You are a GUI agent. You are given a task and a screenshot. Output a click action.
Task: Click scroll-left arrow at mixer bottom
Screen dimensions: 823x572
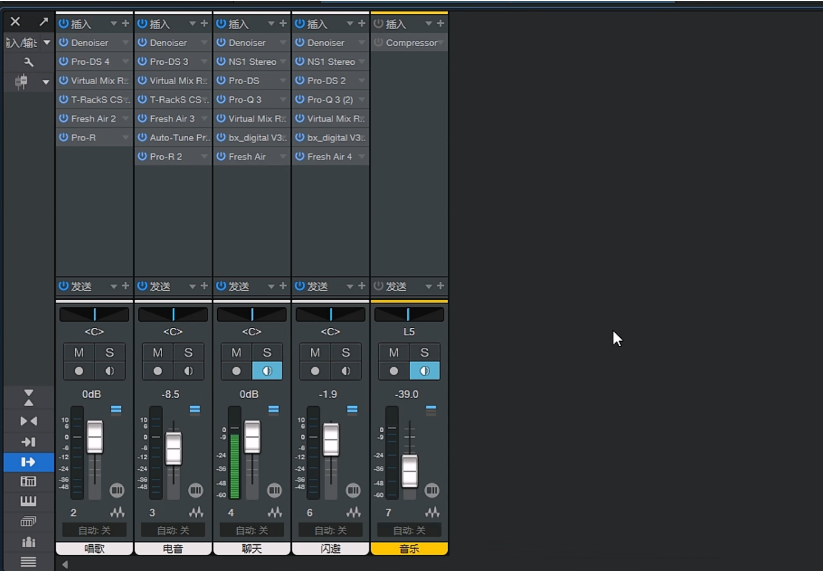pyautogui.click(x=65, y=565)
